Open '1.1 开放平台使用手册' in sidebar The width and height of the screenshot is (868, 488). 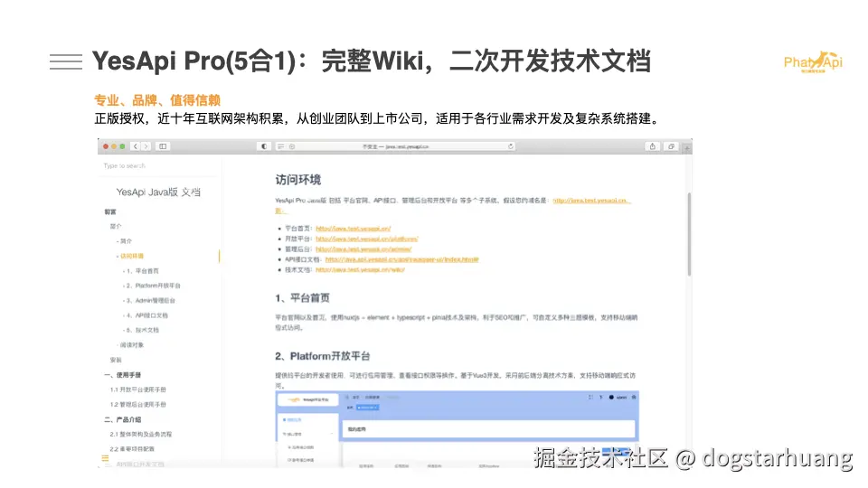pos(137,389)
